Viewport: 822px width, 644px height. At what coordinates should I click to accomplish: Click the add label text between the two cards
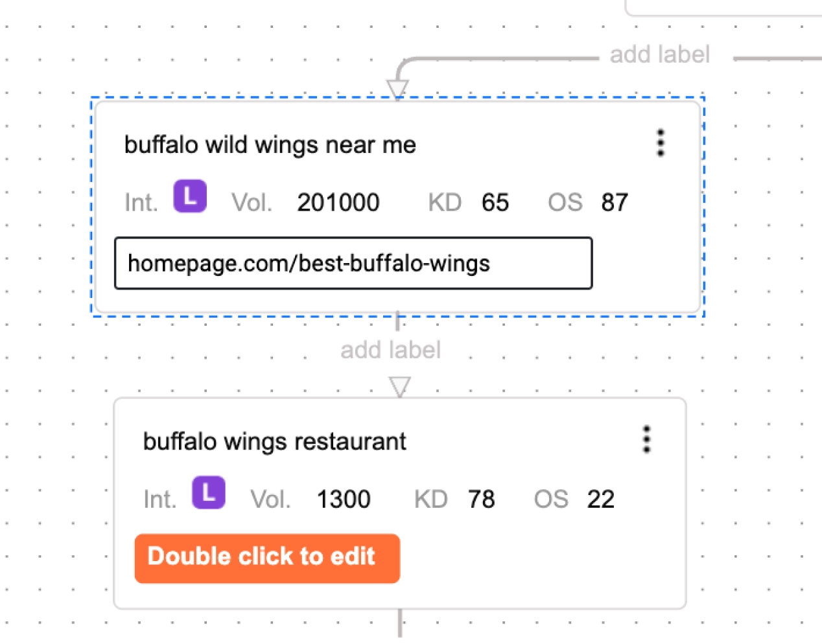(x=391, y=350)
